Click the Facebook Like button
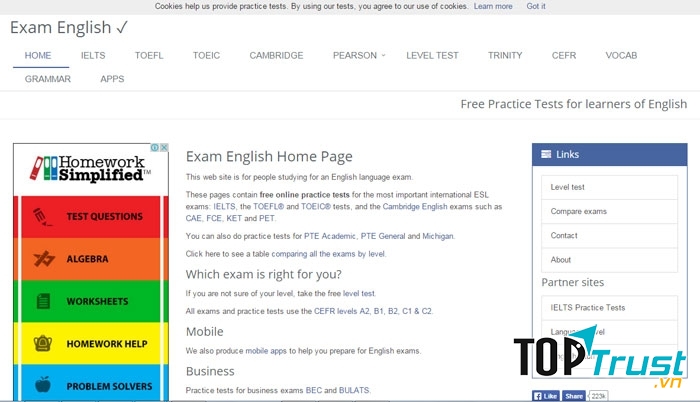Image resolution: width=700 pixels, height=402 pixels. click(x=546, y=396)
